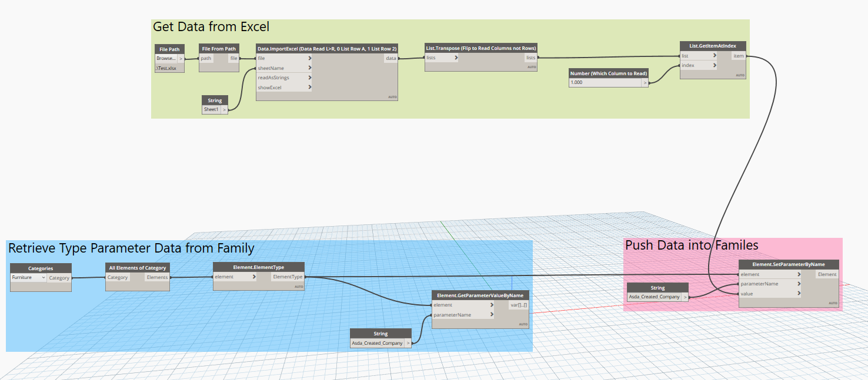Click value input chevron on Element.SetParameterByName
868x380 pixels.
click(798, 294)
